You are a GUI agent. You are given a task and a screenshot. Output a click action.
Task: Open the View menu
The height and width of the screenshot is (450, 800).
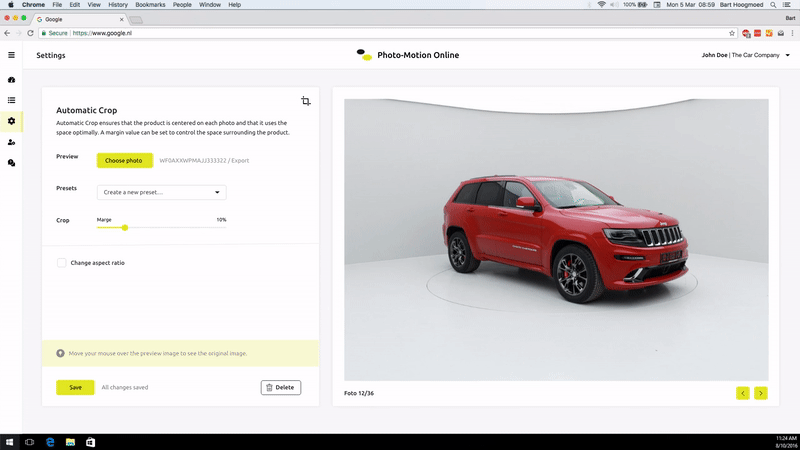point(94,5)
